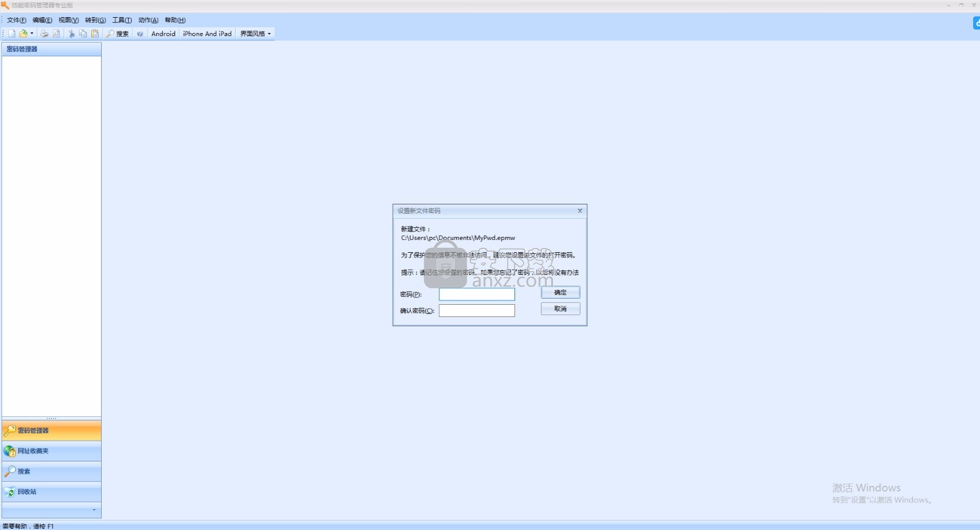980x530 pixels.
Task: Click the Copy toolbar icon
Action: point(83,34)
